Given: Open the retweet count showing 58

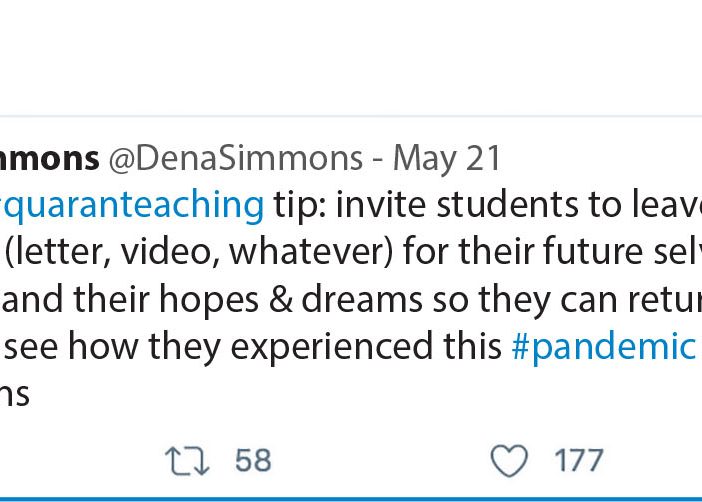Looking at the screenshot, I should (x=253, y=460).
